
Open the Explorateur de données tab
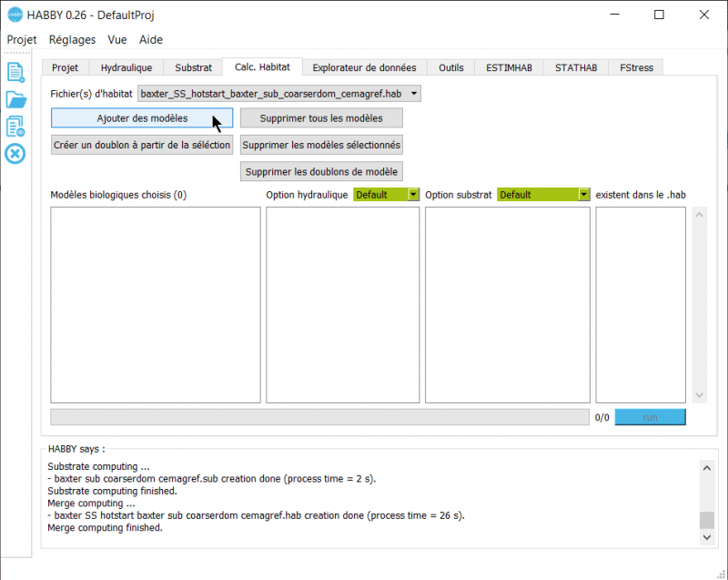click(364, 66)
